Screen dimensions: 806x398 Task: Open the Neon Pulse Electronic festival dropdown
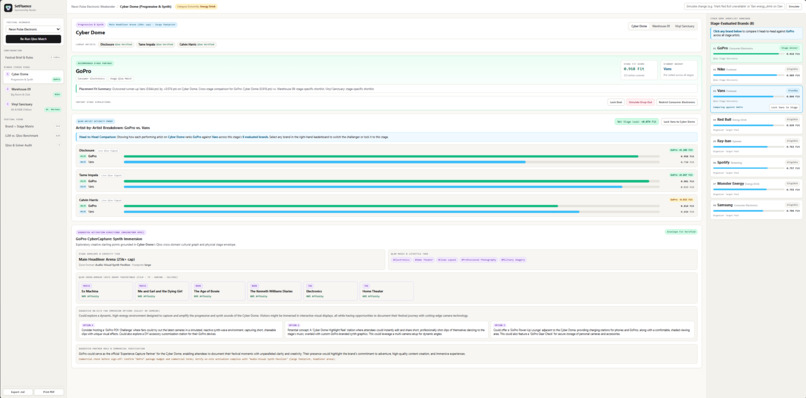33,29
